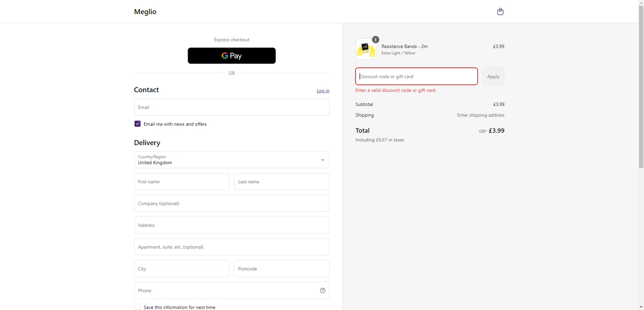Expand the Country/Region dropdown
644x310 pixels.
coord(231,160)
